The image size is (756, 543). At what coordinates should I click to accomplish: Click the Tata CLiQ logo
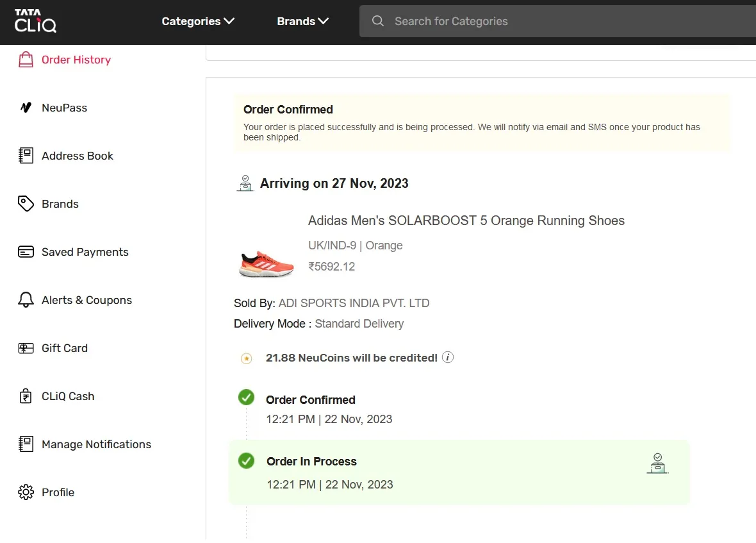click(35, 21)
